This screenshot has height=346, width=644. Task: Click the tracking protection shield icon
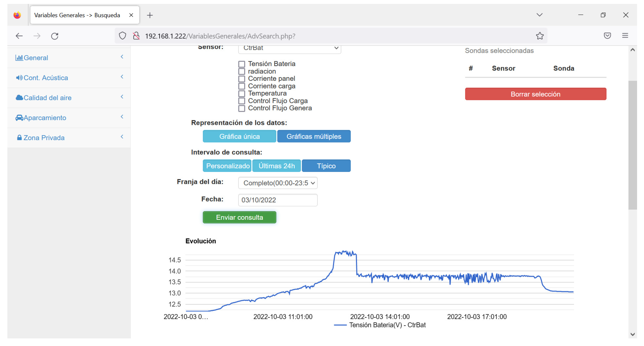122,36
